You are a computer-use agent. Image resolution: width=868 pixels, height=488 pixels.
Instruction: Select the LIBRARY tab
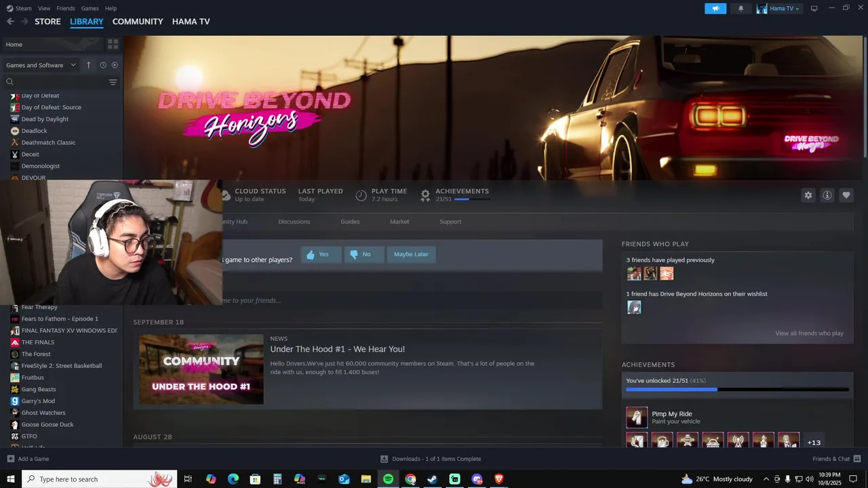(x=87, y=22)
